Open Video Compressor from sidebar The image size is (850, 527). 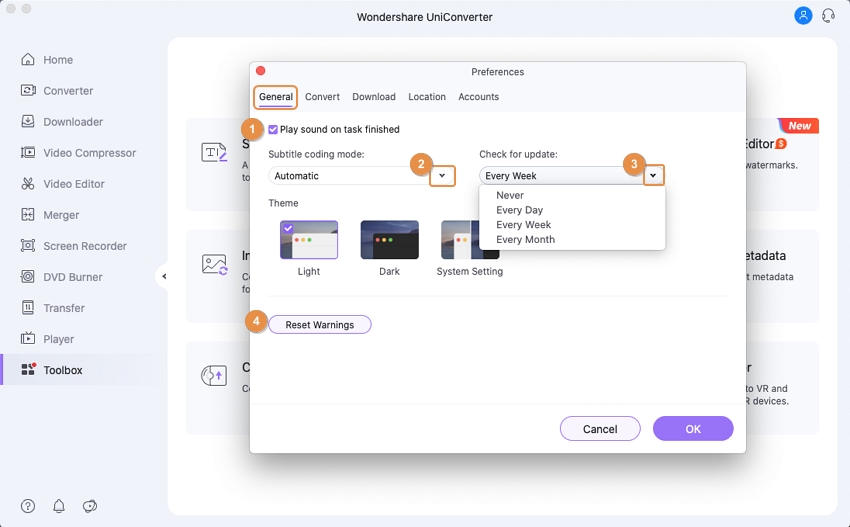[28, 153]
